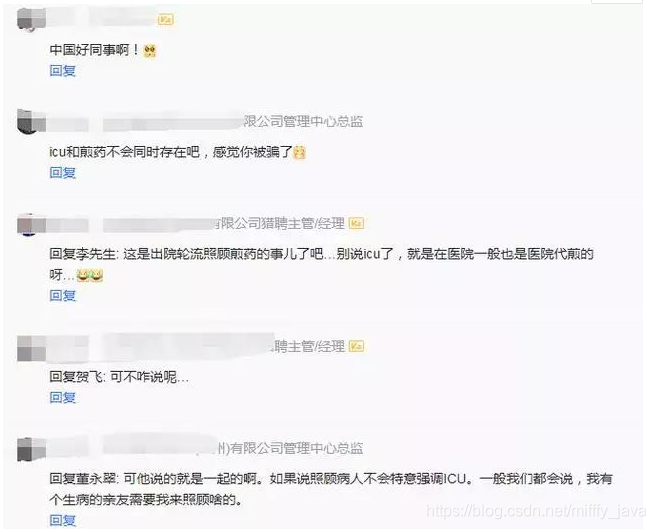Click 回复 under icu和煎药 comment
This screenshot has width=656, height=529.
tap(63, 172)
